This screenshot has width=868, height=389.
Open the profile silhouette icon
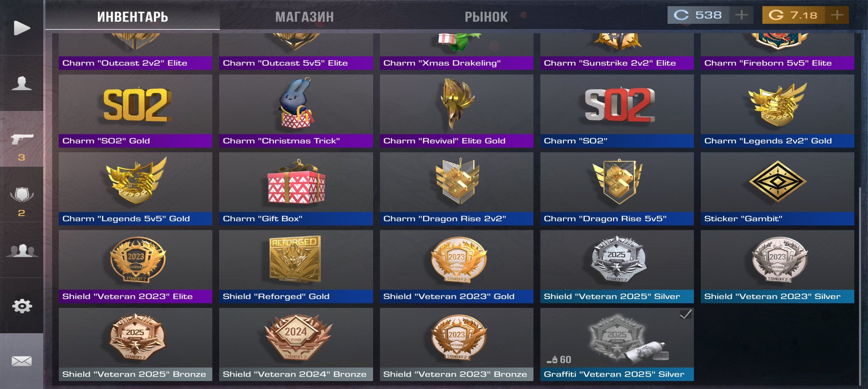(x=22, y=83)
